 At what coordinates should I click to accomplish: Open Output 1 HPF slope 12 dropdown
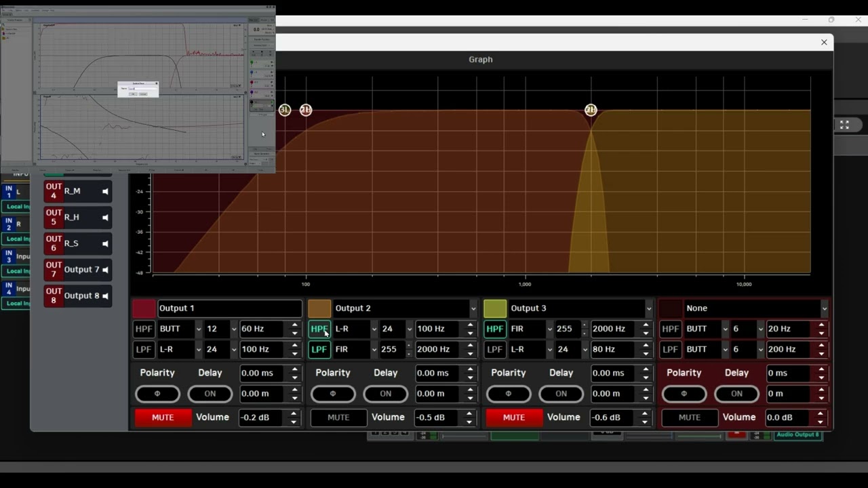pyautogui.click(x=221, y=329)
